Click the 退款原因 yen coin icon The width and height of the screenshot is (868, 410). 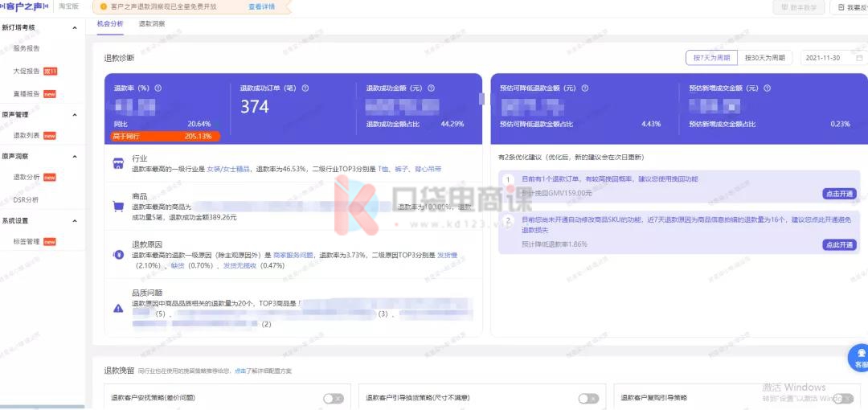point(118,255)
